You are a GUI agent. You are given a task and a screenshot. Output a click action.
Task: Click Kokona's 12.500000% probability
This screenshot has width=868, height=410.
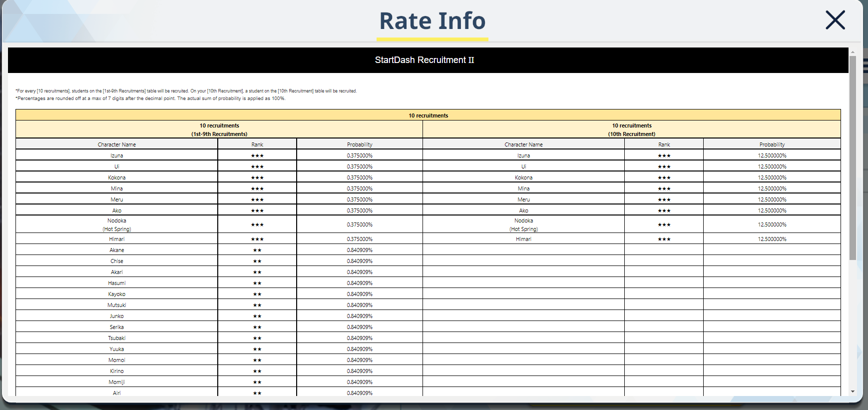tap(772, 177)
